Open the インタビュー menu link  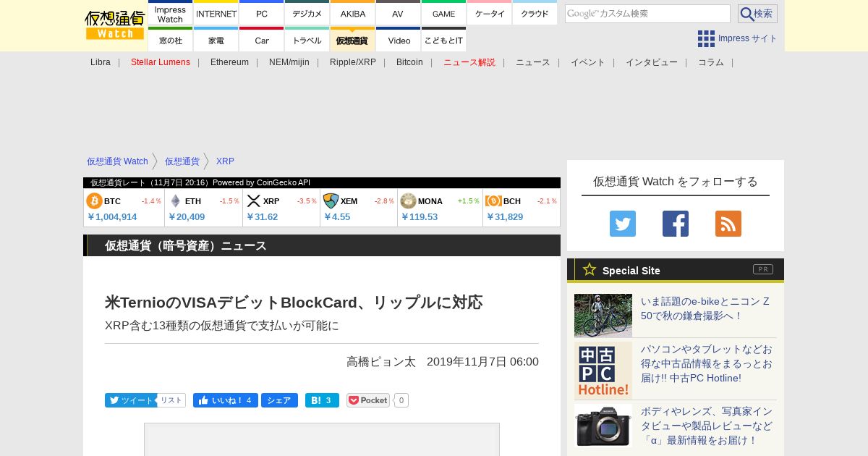pos(652,62)
